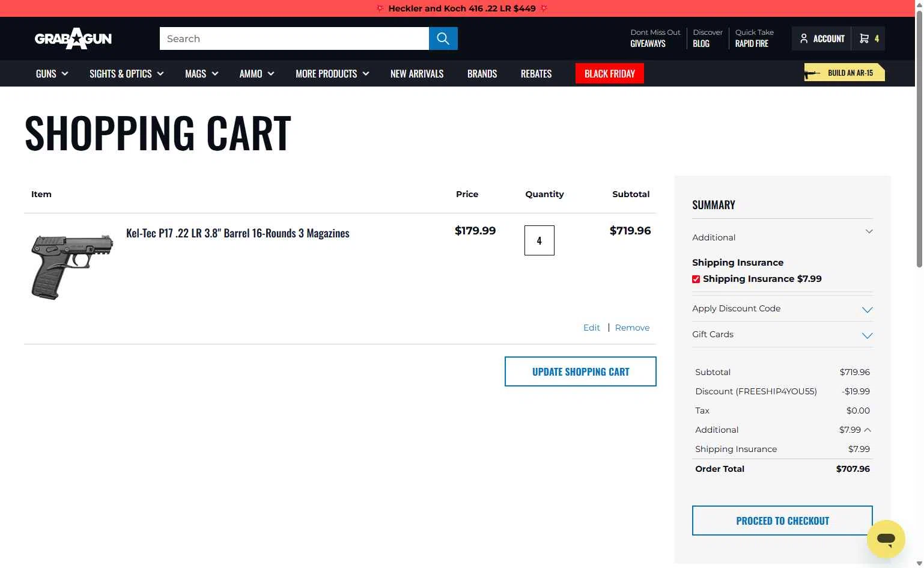Click Proceed to Checkout button
Image resolution: width=924 pixels, height=568 pixels.
click(782, 521)
